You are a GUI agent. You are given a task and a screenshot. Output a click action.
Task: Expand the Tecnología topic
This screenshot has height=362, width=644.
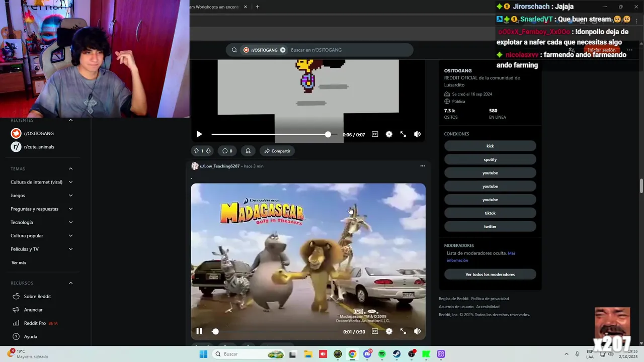(42, 222)
